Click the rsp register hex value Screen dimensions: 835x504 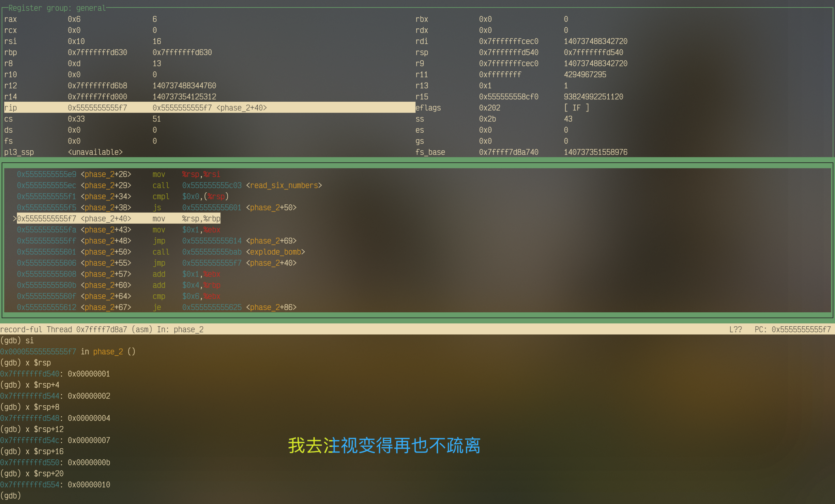508,52
